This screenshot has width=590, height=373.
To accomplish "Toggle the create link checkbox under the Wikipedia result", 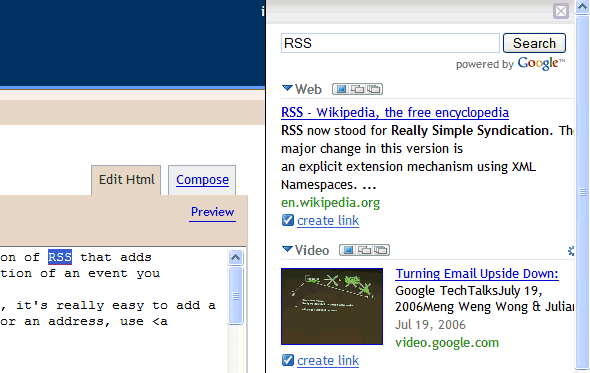I will click(x=287, y=220).
